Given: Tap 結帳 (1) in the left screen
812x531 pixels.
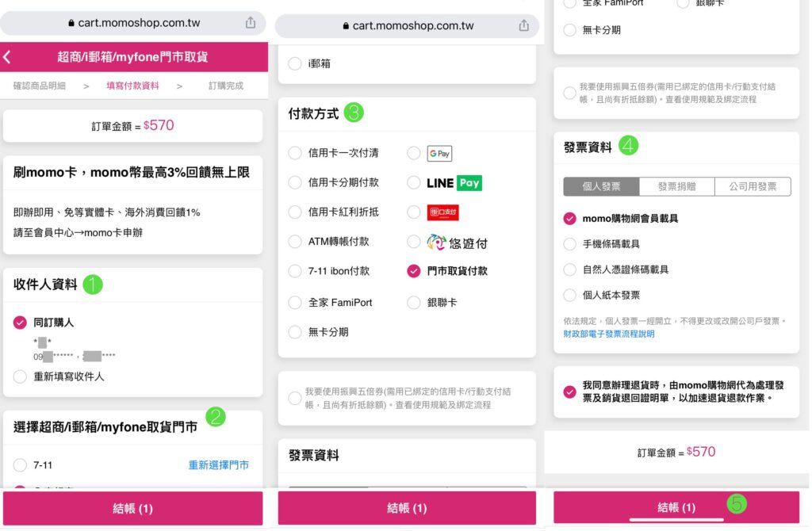Looking at the screenshot, I should coord(132,508).
